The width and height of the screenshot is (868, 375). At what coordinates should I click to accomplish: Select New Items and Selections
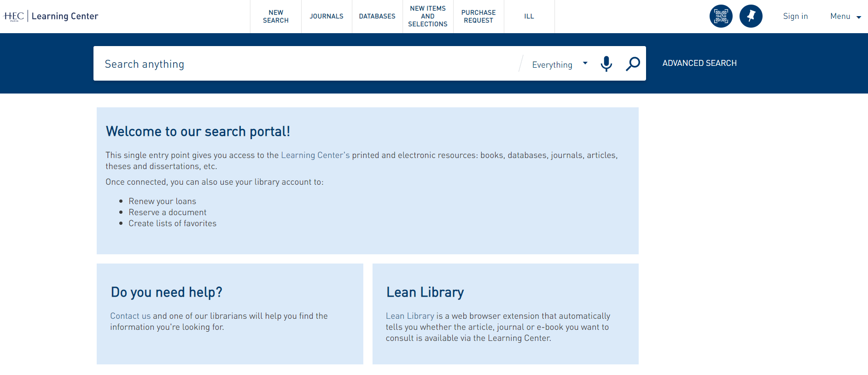pyautogui.click(x=428, y=17)
